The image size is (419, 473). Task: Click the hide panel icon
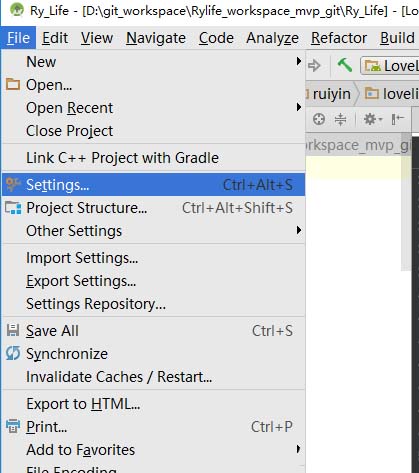pos(398,119)
